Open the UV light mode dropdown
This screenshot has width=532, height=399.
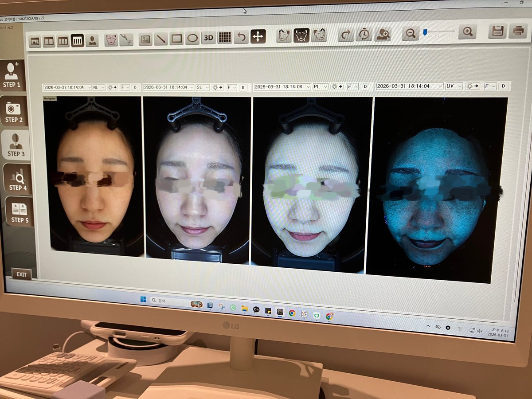[x=454, y=86]
